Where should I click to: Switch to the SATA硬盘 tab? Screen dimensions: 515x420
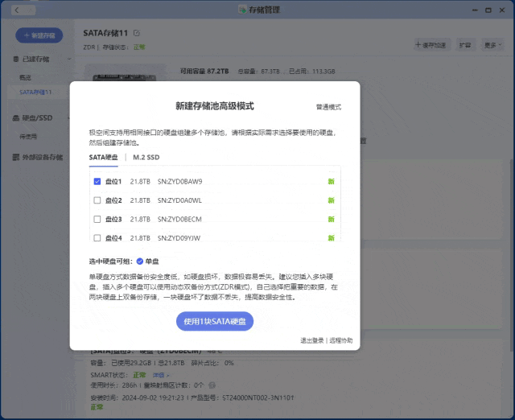pyautogui.click(x=103, y=157)
